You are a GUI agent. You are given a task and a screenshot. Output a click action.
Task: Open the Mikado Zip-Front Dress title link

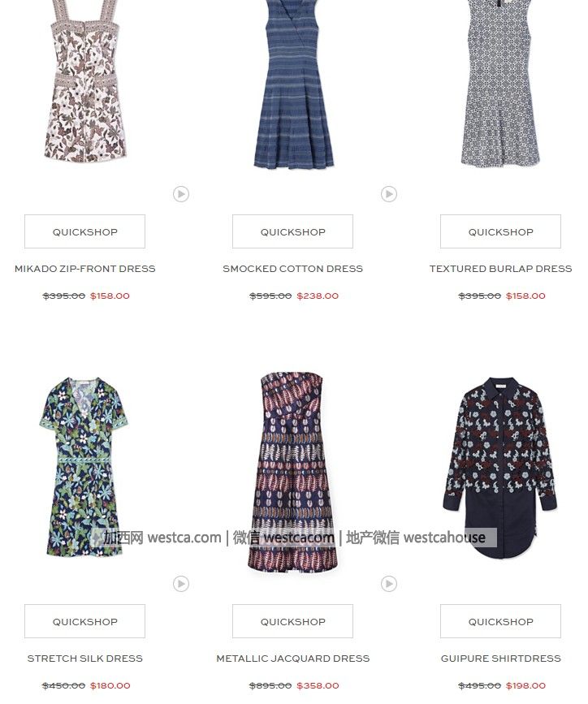pos(85,269)
